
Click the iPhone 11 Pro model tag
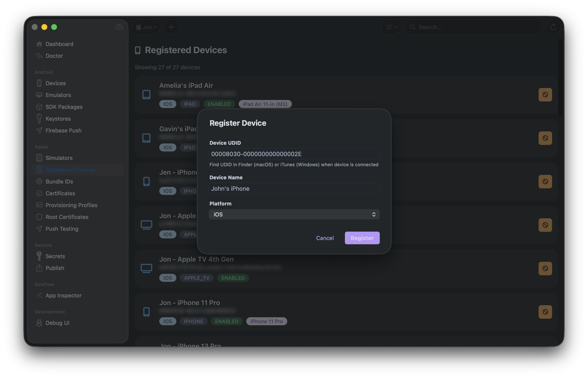point(267,321)
